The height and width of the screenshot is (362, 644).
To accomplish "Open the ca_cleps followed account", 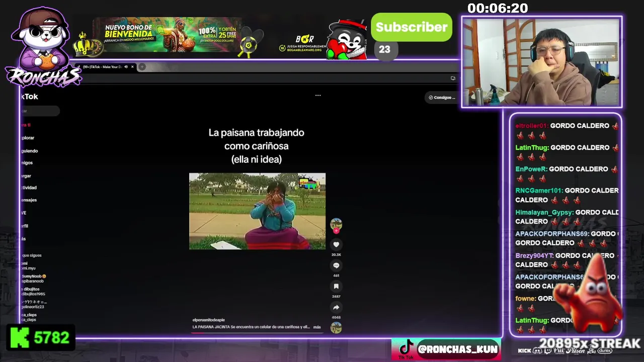I will tap(29, 317).
